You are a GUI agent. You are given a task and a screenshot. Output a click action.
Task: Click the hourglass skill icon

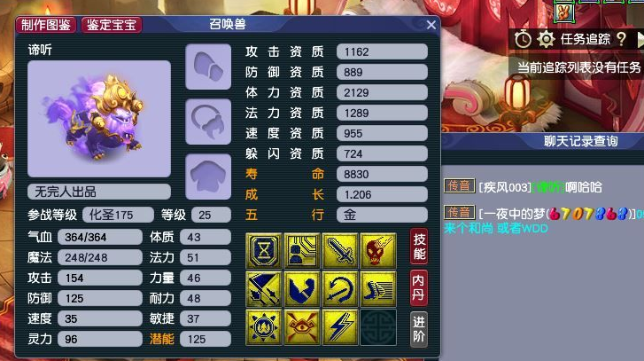(x=264, y=250)
